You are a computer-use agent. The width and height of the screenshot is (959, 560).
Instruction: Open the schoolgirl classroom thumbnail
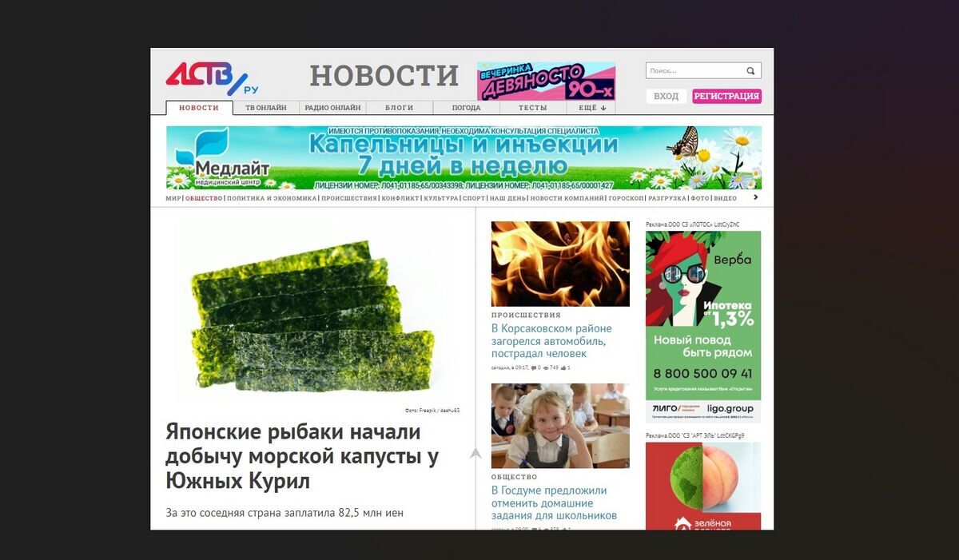[x=560, y=426]
